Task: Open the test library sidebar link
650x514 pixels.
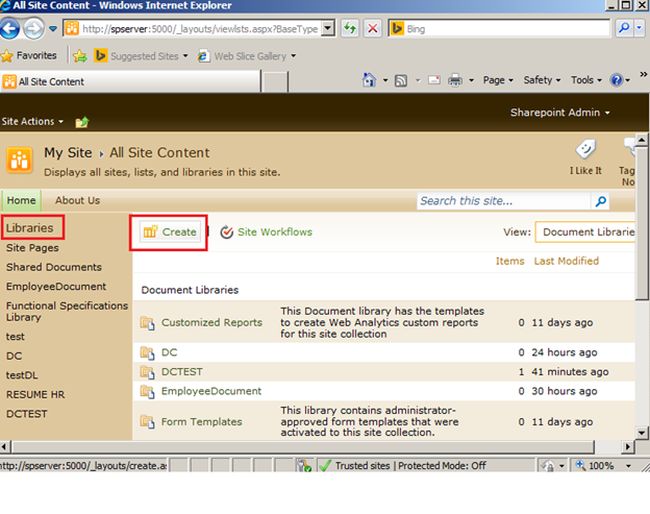Action: tap(15, 337)
